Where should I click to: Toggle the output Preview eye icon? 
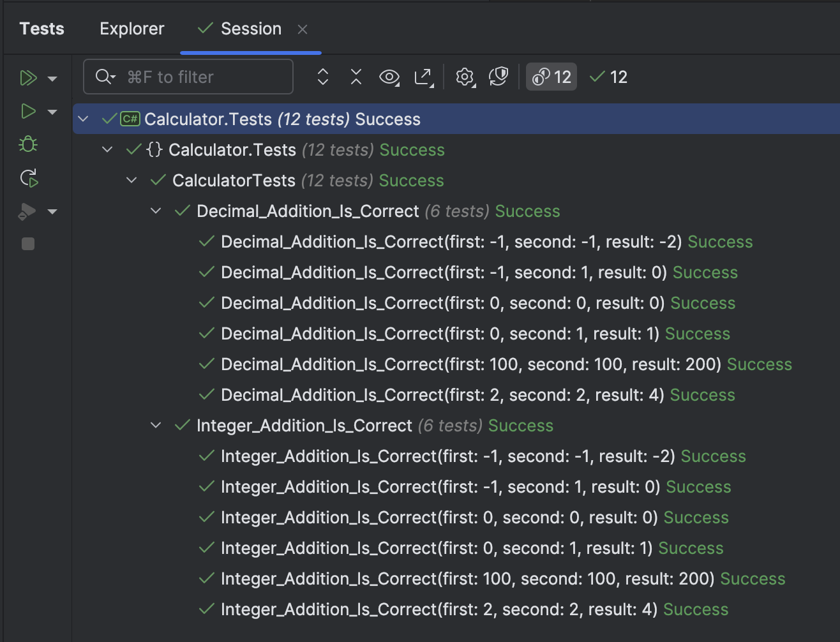click(x=390, y=77)
